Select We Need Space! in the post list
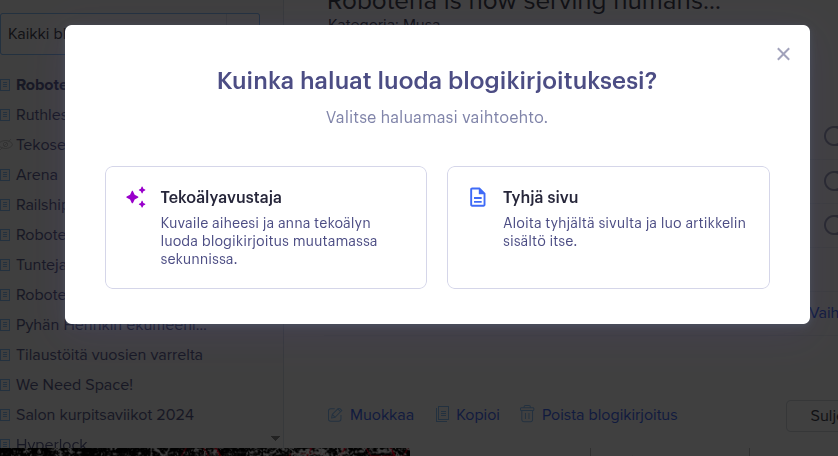Image resolution: width=838 pixels, height=456 pixels. [74, 385]
